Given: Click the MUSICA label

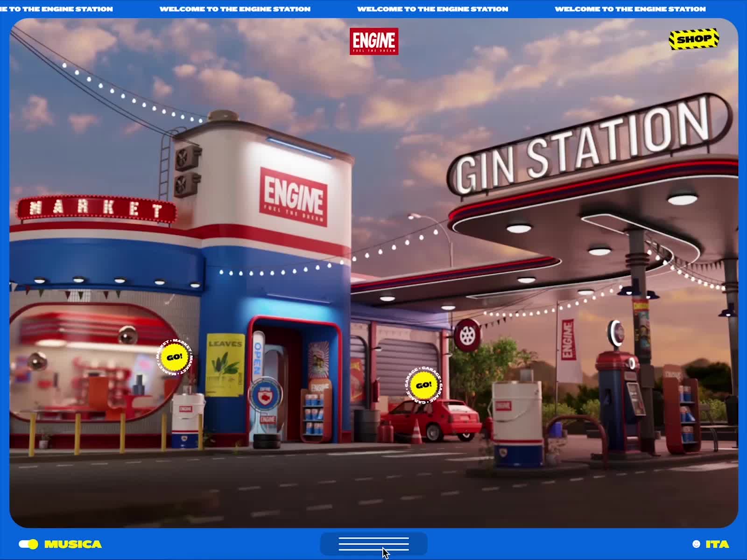Looking at the screenshot, I should coord(73,544).
